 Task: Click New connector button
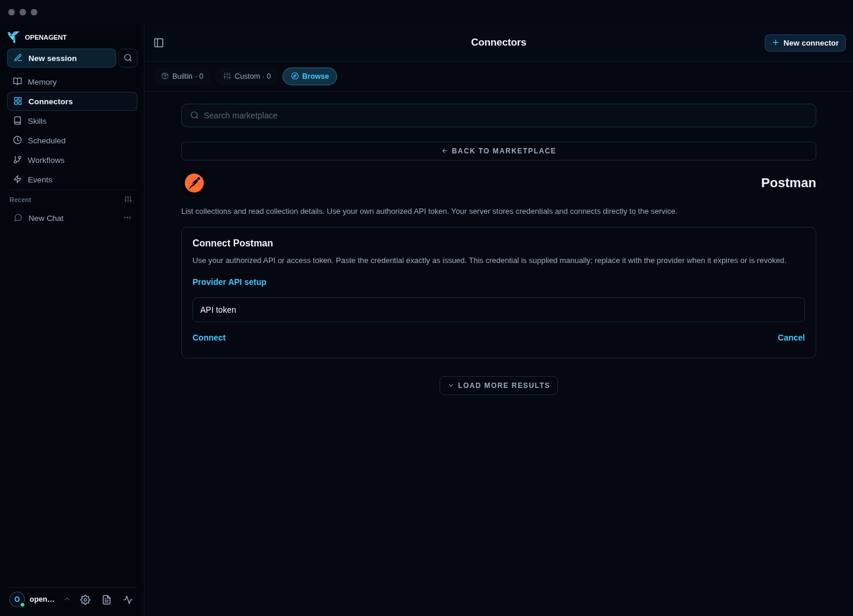click(805, 43)
